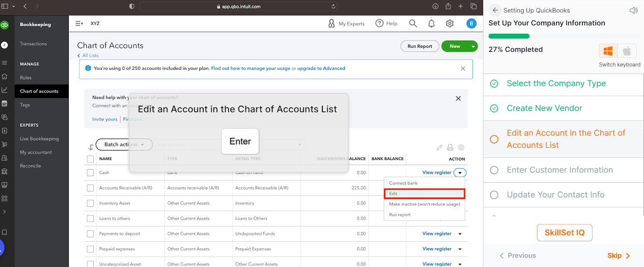Show the browser tab overview icon
Image resolution: width=644 pixels, height=267 pixels.
coord(473,6)
